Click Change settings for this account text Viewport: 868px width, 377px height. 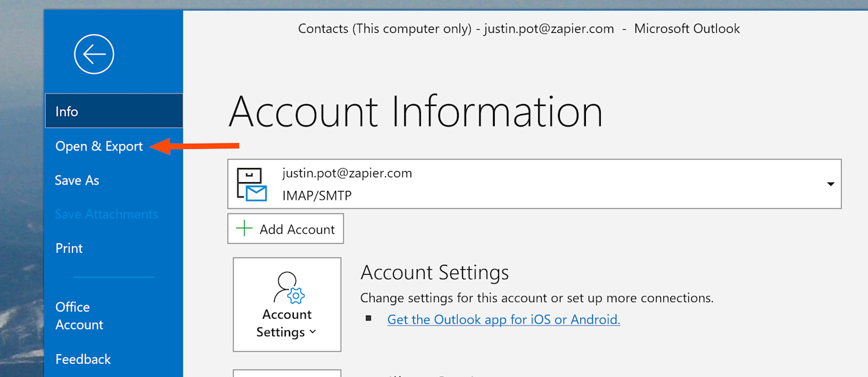537,298
